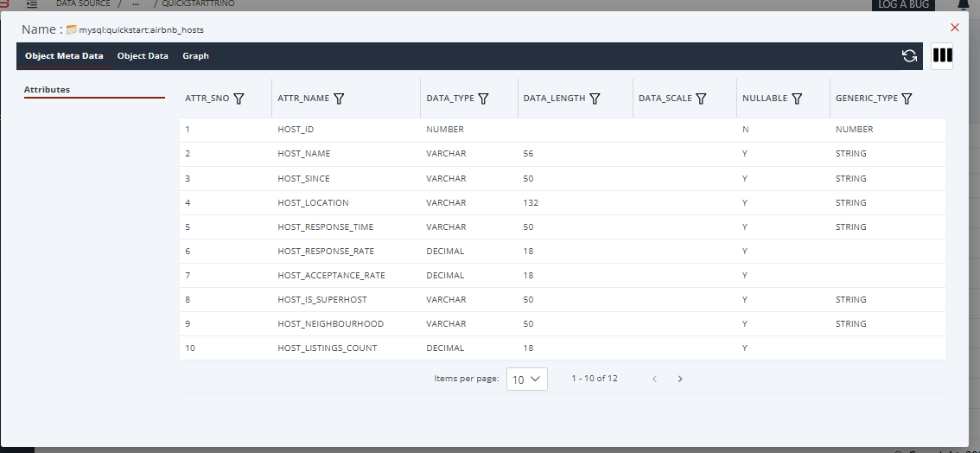The image size is (980, 453).
Task: Filter the DATA_TYPE column
Action: tap(484, 99)
